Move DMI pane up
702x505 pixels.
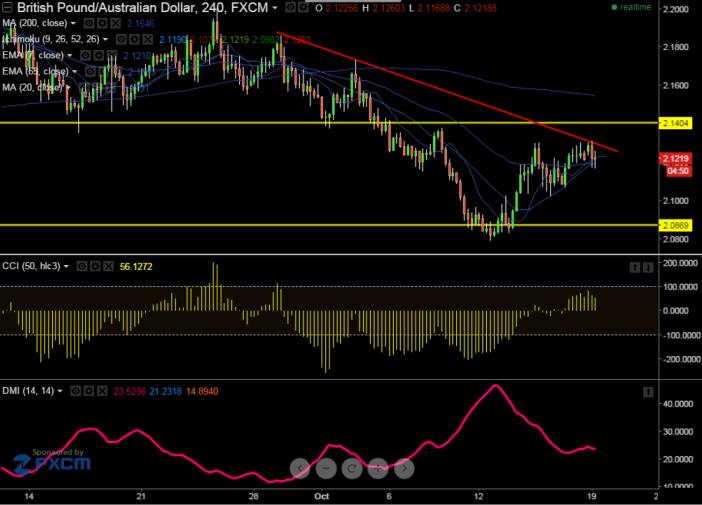pyautogui.click(x=648, y=392)
